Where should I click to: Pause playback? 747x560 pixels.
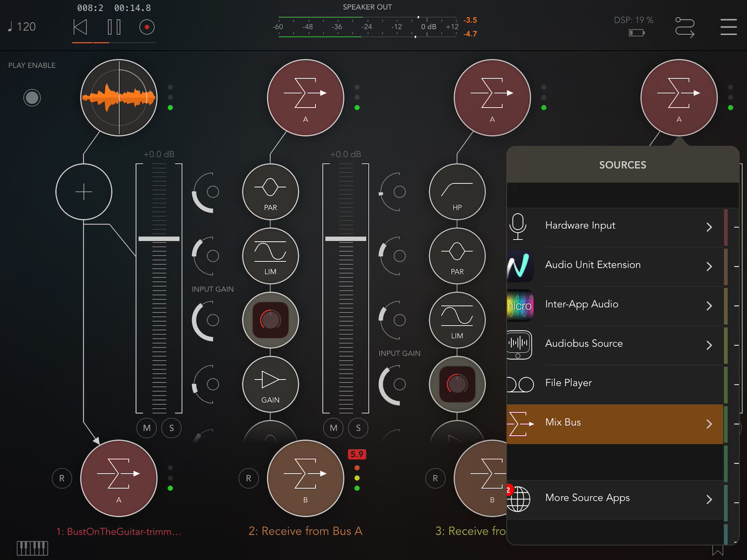(x=114, y=27)
